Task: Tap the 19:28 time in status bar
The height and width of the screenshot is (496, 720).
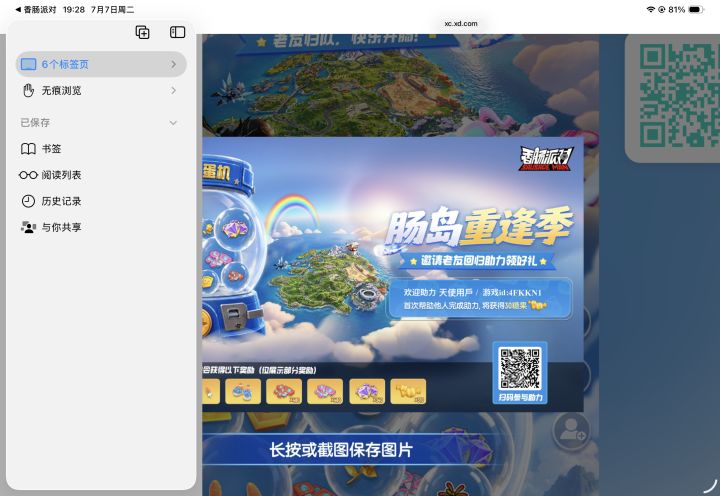Action: click(73, 9)
